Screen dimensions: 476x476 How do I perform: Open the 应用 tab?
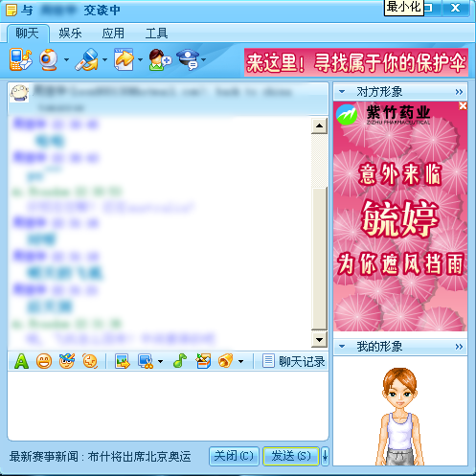coord(113,34)
